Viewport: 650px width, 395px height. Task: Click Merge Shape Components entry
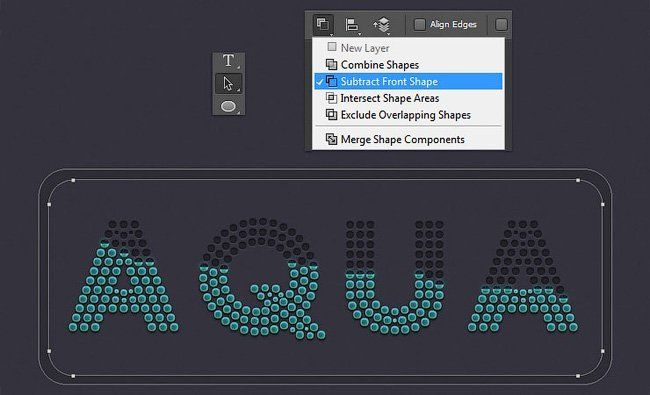[x=408, y=139]
